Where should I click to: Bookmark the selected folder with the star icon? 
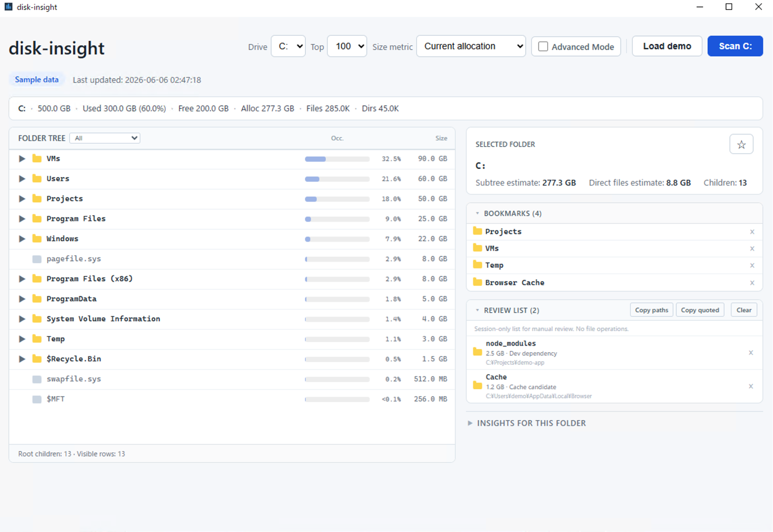click(741, 144)
